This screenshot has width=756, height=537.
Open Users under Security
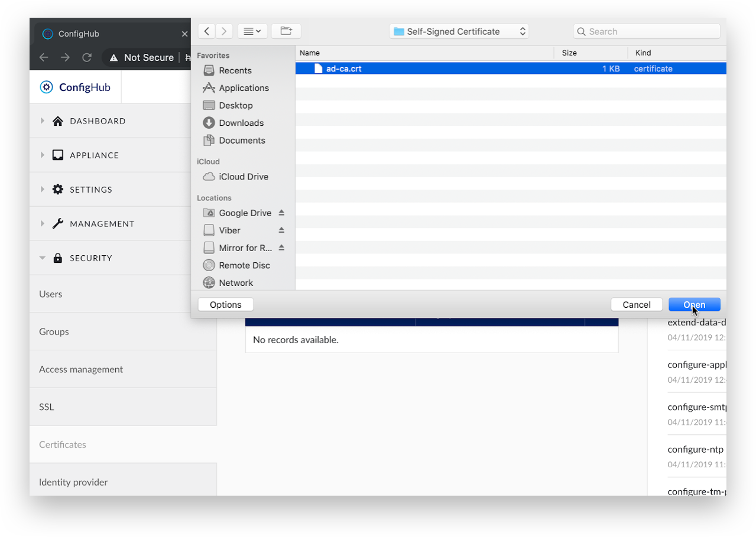(x=123, y=294)
